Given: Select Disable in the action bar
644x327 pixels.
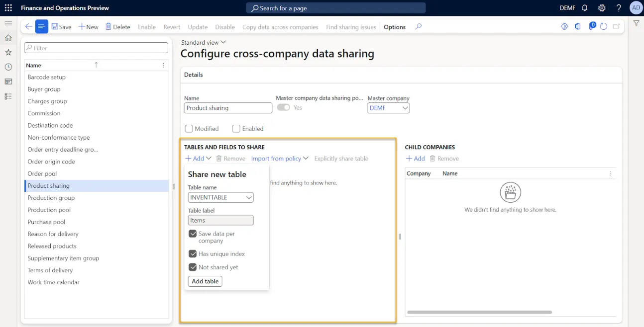Looking at the screenshot, I should click(x=225, y=27).
